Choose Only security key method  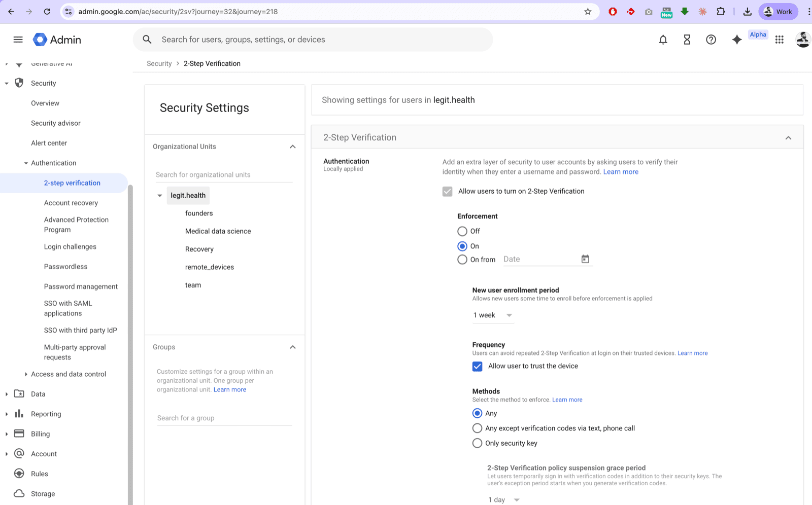(477, 443)
